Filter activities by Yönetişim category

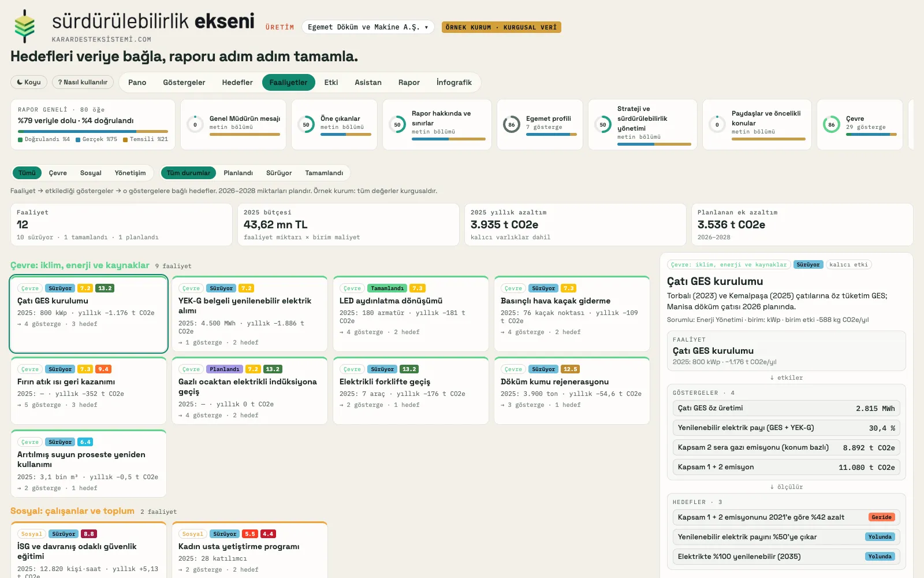(130, 173)
